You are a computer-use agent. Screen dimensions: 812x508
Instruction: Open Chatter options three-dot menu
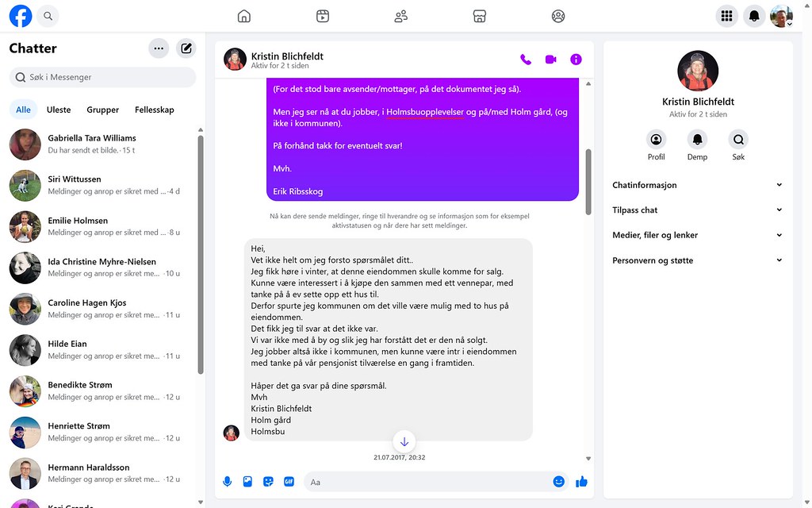point(159,48)
